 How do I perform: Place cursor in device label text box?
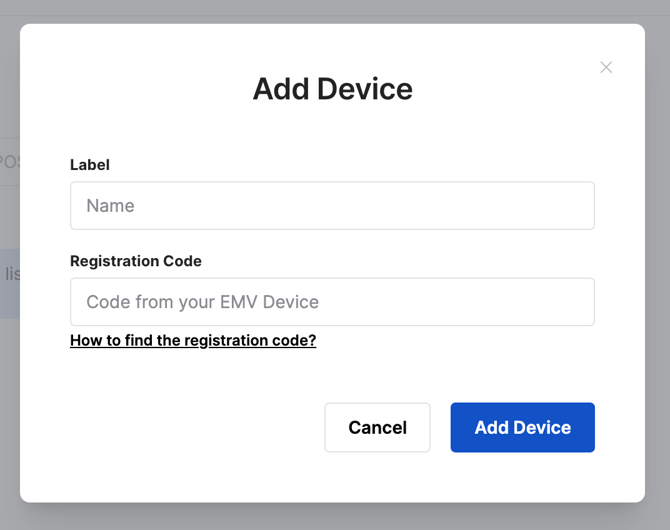pos(332,206)
